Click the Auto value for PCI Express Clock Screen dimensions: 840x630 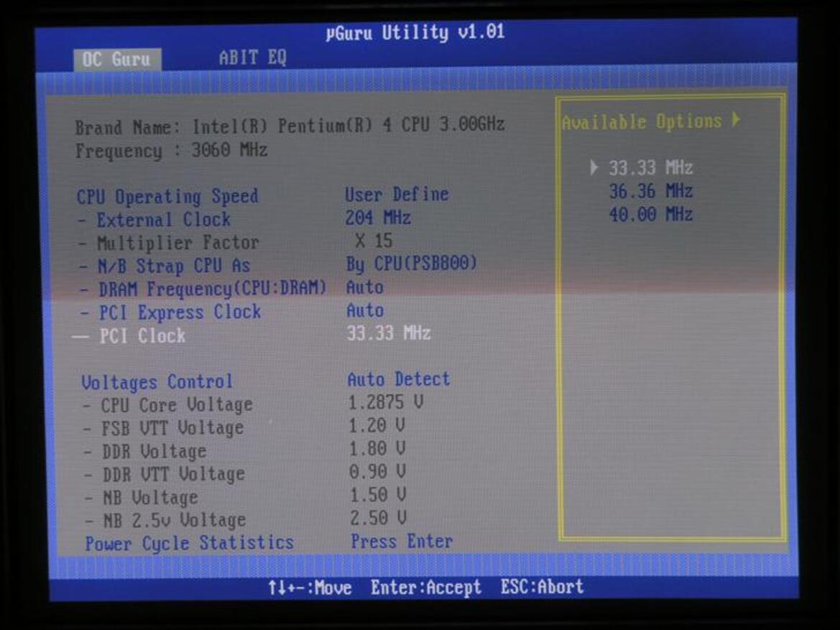(x=365, y=311)
